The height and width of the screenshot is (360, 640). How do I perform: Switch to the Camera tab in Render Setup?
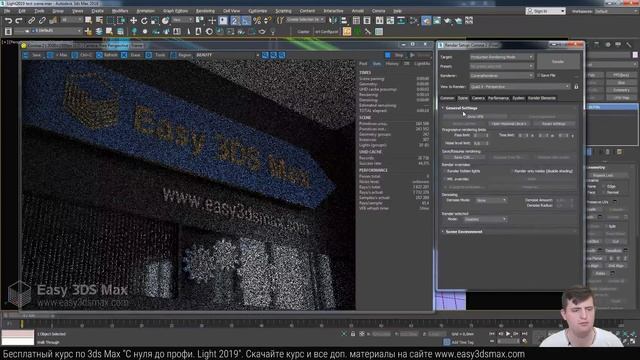478,98
